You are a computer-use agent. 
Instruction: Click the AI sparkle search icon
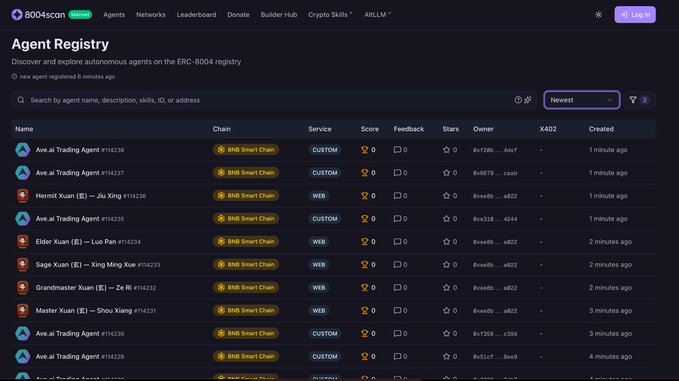(x=528, y=100)
